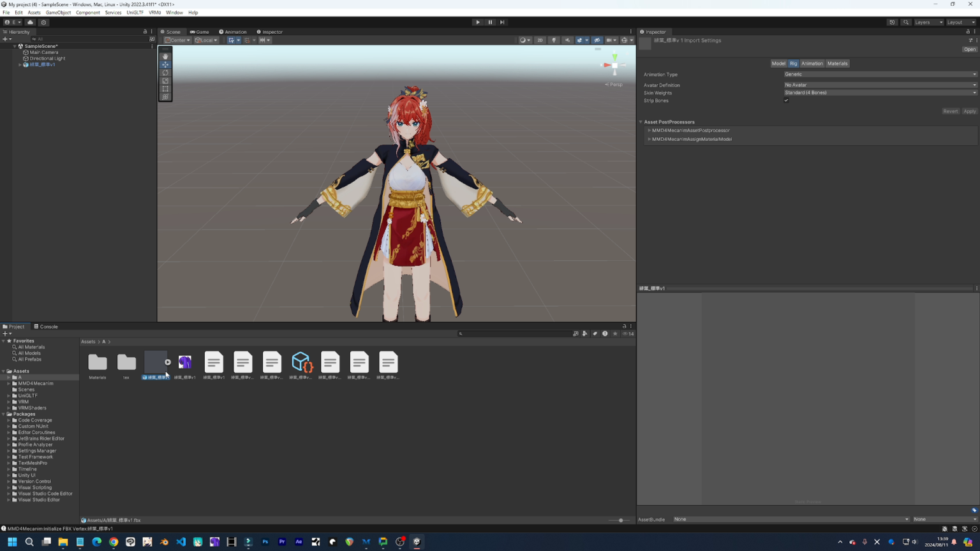
Task: Click the Step frame button
Action: click(502, 22)
